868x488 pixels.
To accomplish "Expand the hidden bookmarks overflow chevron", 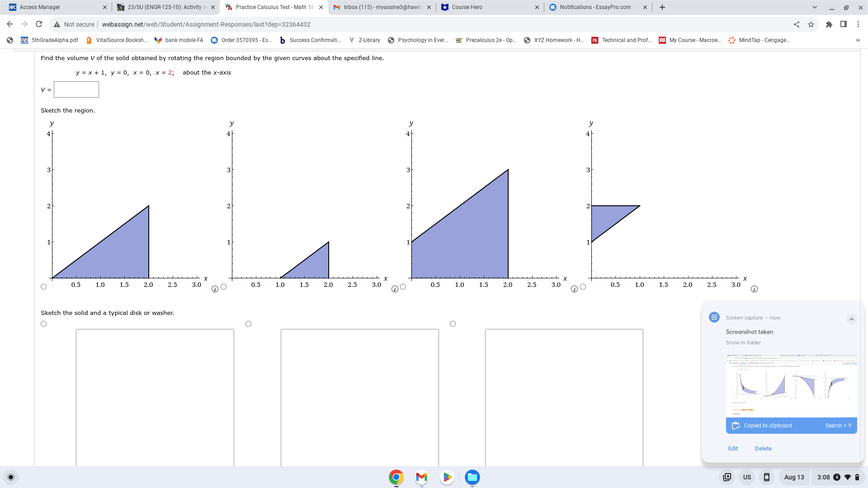I will tap(858, 40).
